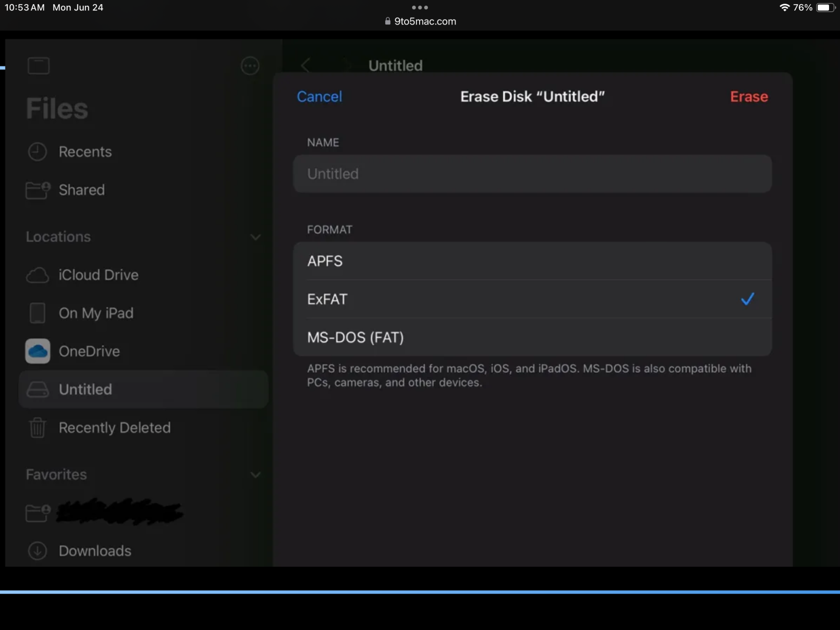Viewport: 840px width, 630px height.
Task: Cancel the Erase Disk dialog
Action: pos(319,97)
